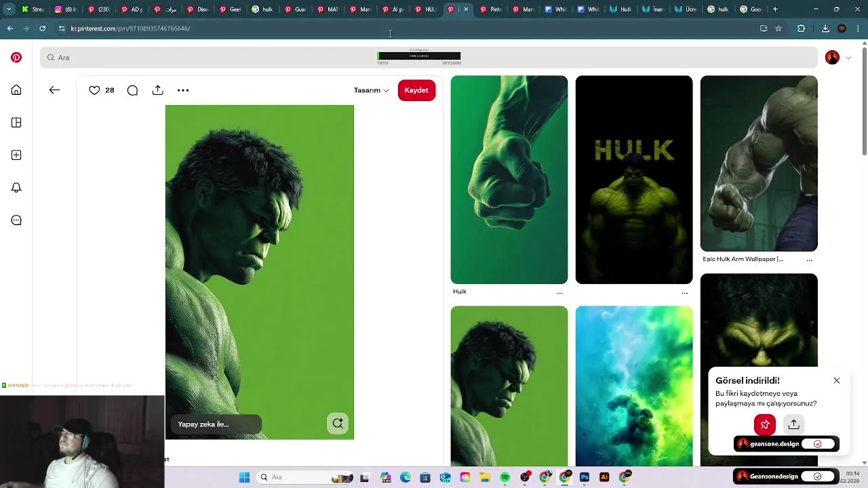The width and height of the screenshot is (868, 488).
Task: View site information icon before the URL
Action: (62, 28)
